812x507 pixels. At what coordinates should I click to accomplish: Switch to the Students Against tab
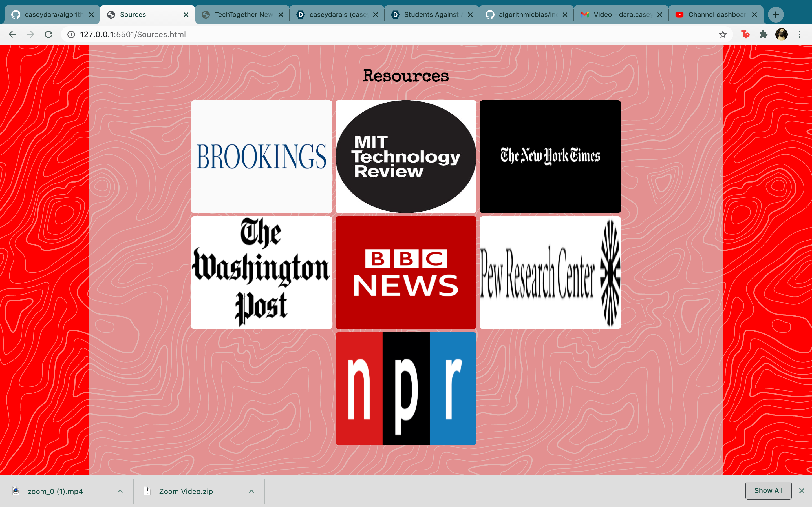point(431,14)
